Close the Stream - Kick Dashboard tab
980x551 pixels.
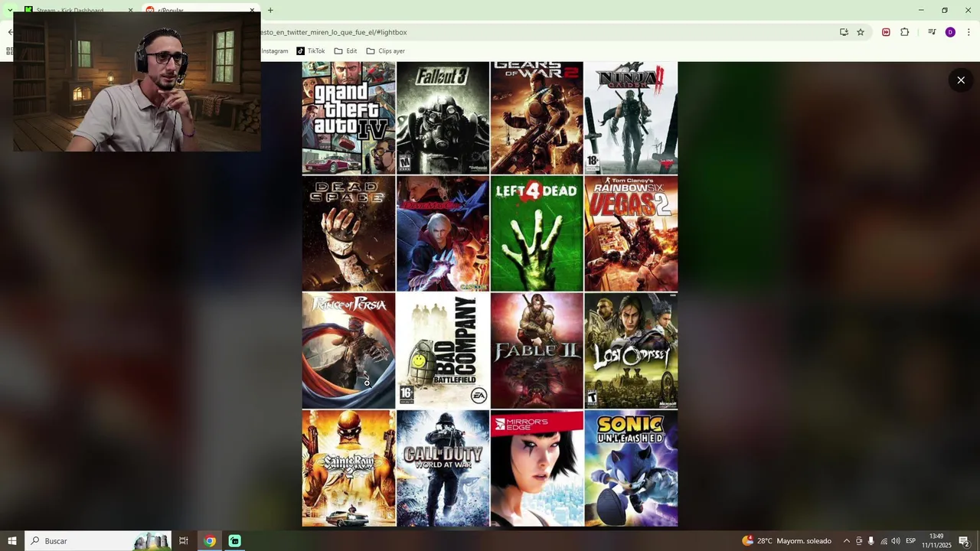[x=130, y=10]
